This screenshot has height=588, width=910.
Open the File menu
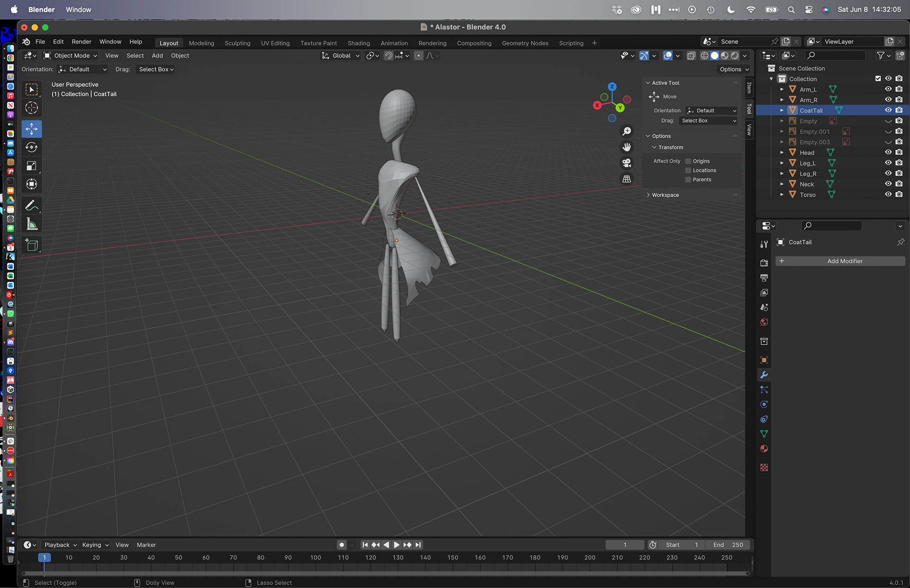point(40,42)
